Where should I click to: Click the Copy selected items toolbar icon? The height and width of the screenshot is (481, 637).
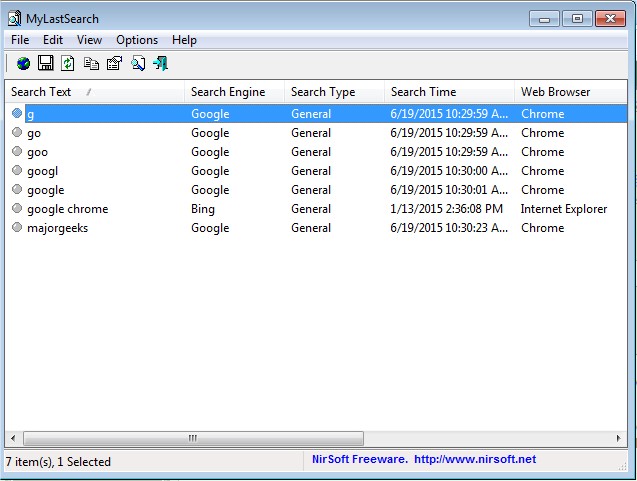91,63
